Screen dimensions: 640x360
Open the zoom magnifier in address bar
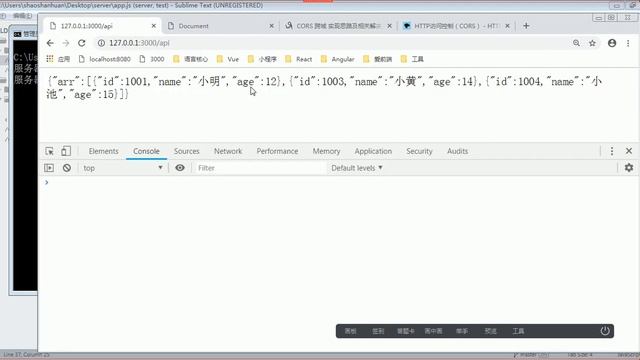(x=576, y=43)
